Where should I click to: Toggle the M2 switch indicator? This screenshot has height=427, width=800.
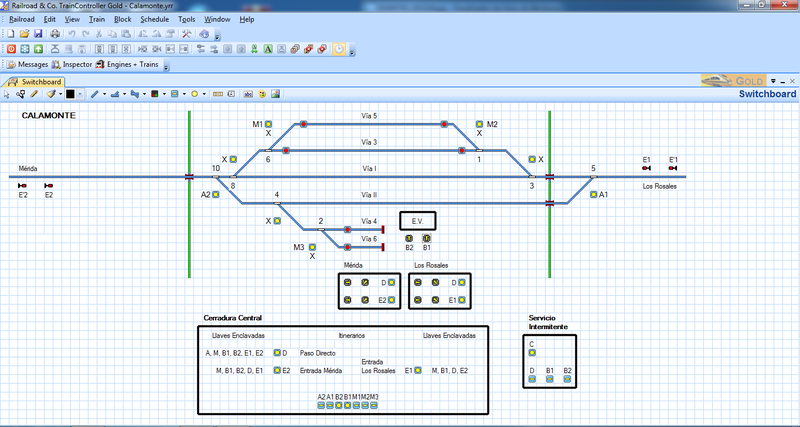click(x=479, y=124)
